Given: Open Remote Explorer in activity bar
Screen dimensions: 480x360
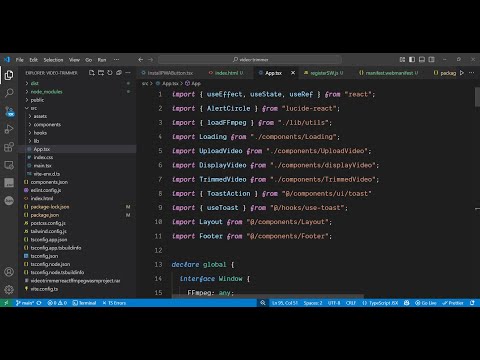Looking at the screenshot, I should (9, 165).
